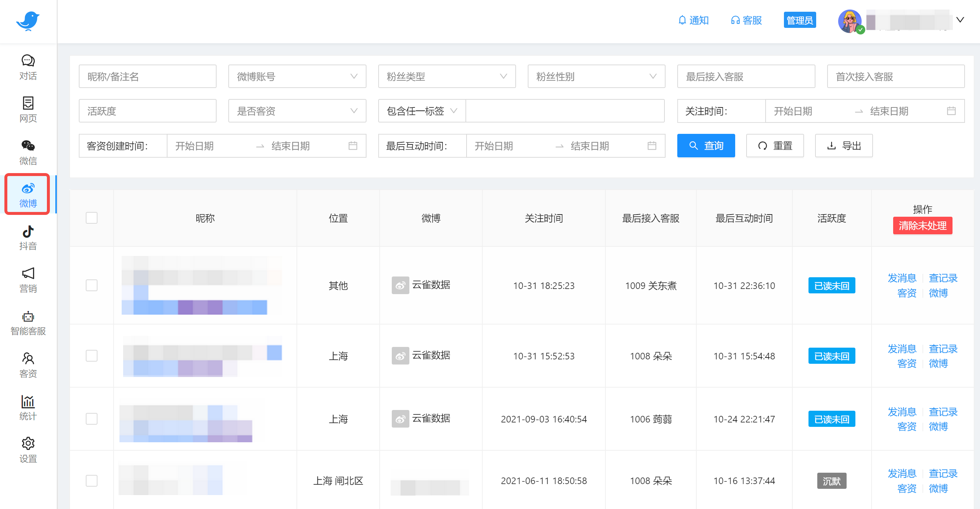The width and height of the screenshot is (980, 509).
Task: View the 统计 statistics dashboard
Action: coord(28,408)
